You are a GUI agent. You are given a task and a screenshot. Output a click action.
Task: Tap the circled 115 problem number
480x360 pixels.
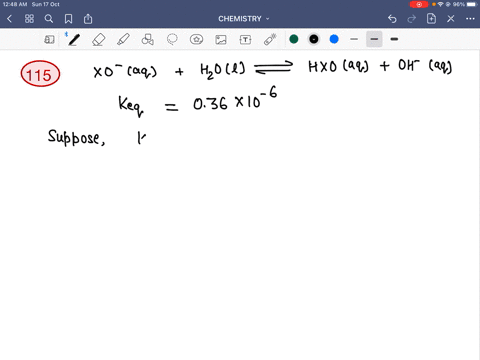click(40, 74)
